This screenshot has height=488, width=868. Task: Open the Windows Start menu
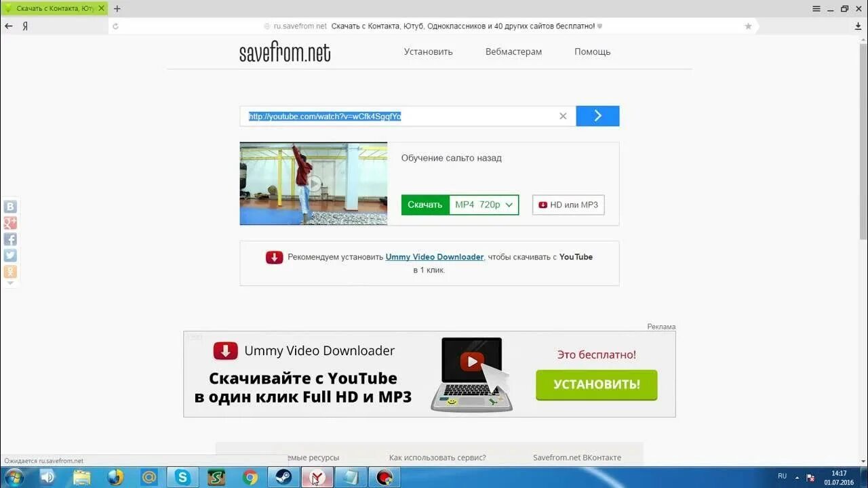pyautogui.click(x=13, y=477)
